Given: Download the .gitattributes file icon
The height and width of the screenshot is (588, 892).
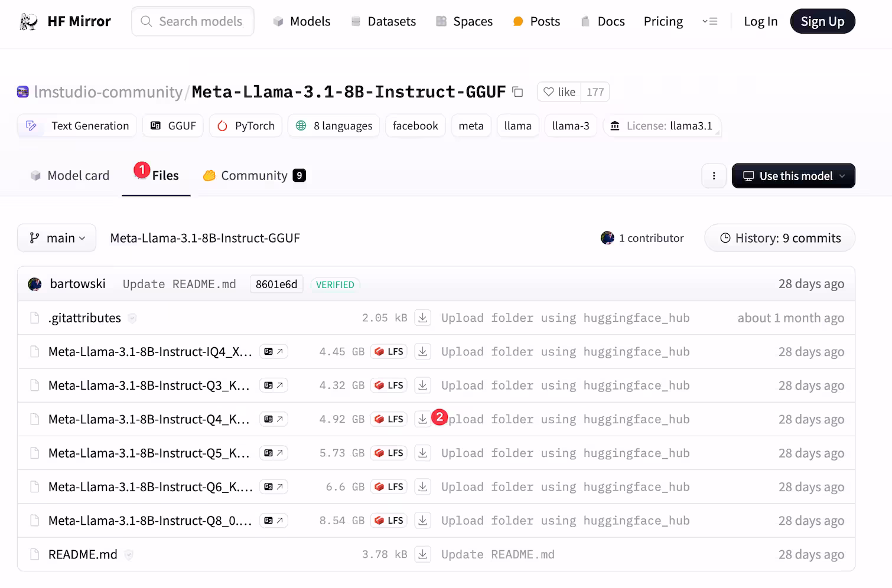Looking at the screenshot, I should coord(423,318).
